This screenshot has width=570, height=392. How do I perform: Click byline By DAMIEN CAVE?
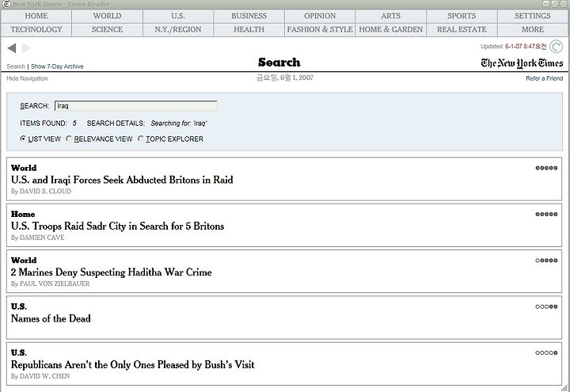pos(37,238)
